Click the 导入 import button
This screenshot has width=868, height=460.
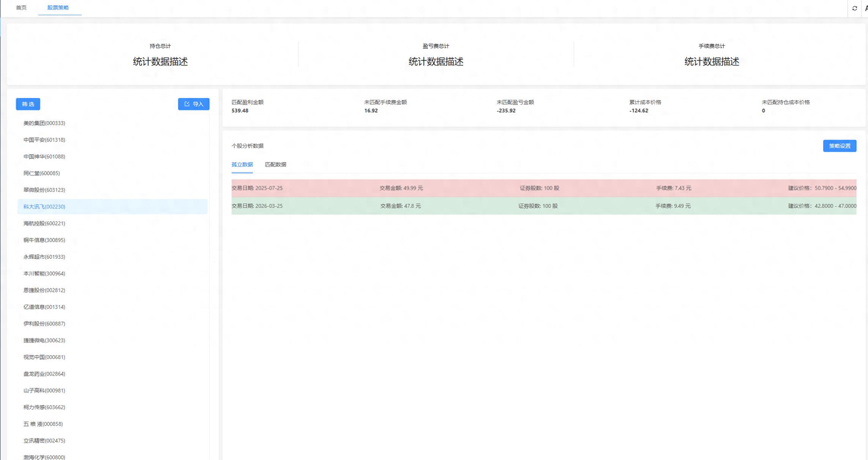click(194, 104)
